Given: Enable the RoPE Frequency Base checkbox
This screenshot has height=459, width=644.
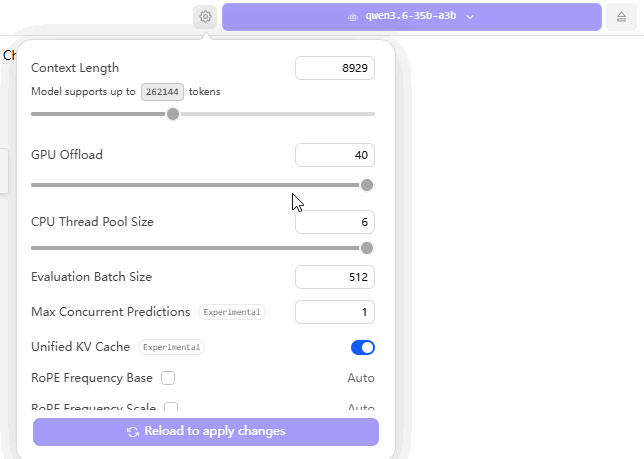Looking at the screenshot, I should (x=168, y=378).
